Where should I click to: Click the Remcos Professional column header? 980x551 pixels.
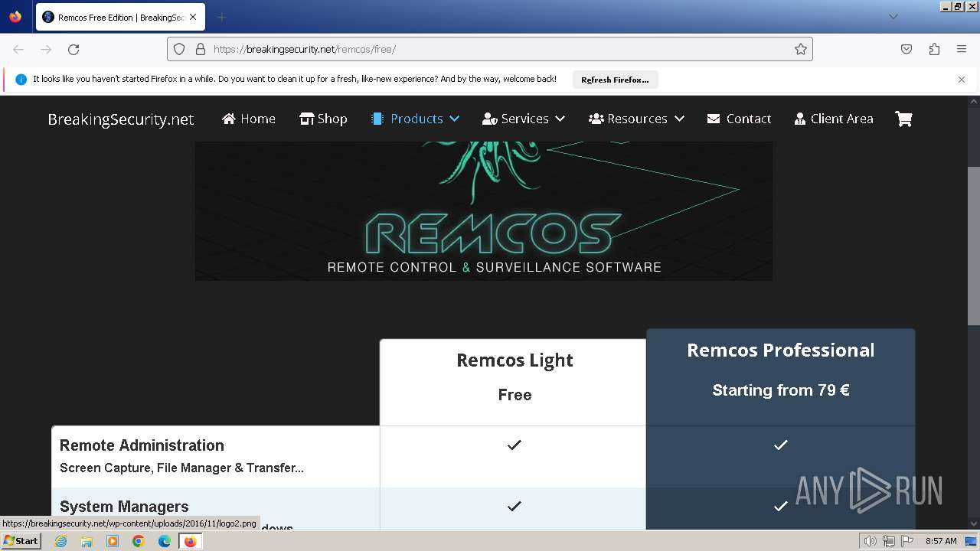(x=780, y=350)
